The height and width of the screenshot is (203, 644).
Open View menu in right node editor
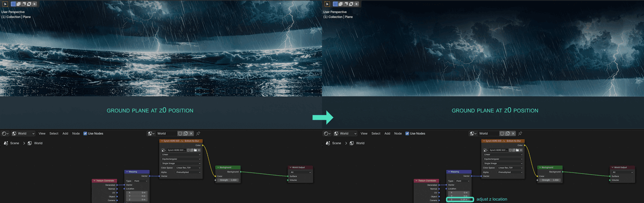[364, 133]
